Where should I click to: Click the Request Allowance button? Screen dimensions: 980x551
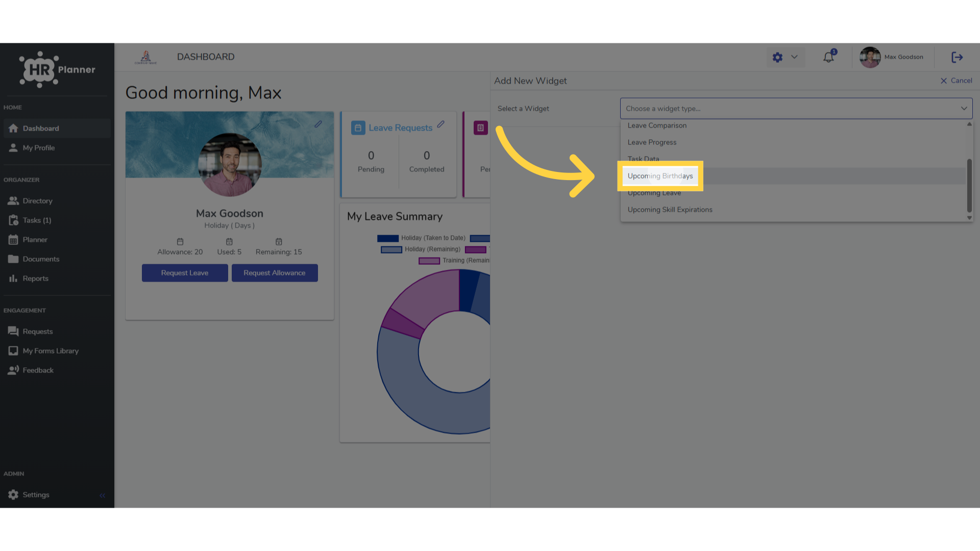pyautogui.click(x=275, y=273)
